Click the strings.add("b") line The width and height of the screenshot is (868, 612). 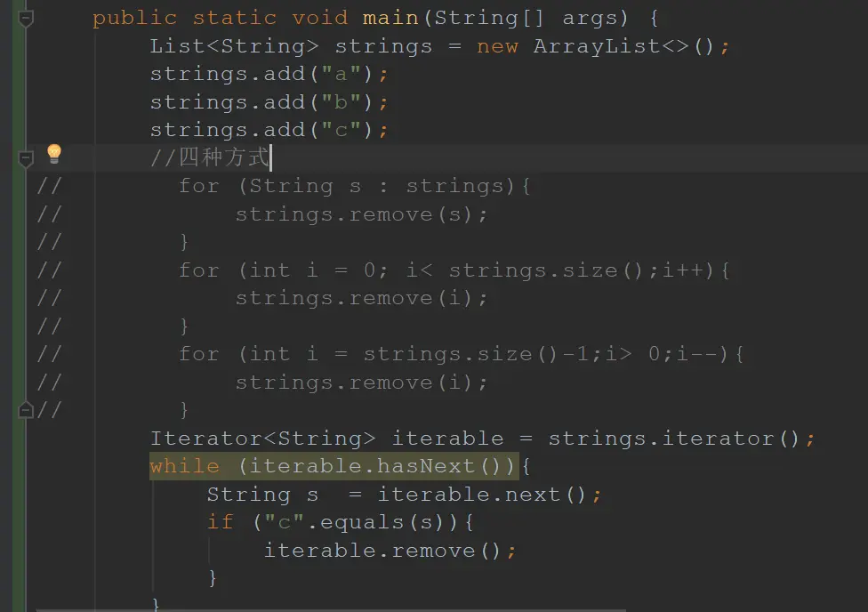click(x=269, y=102)
